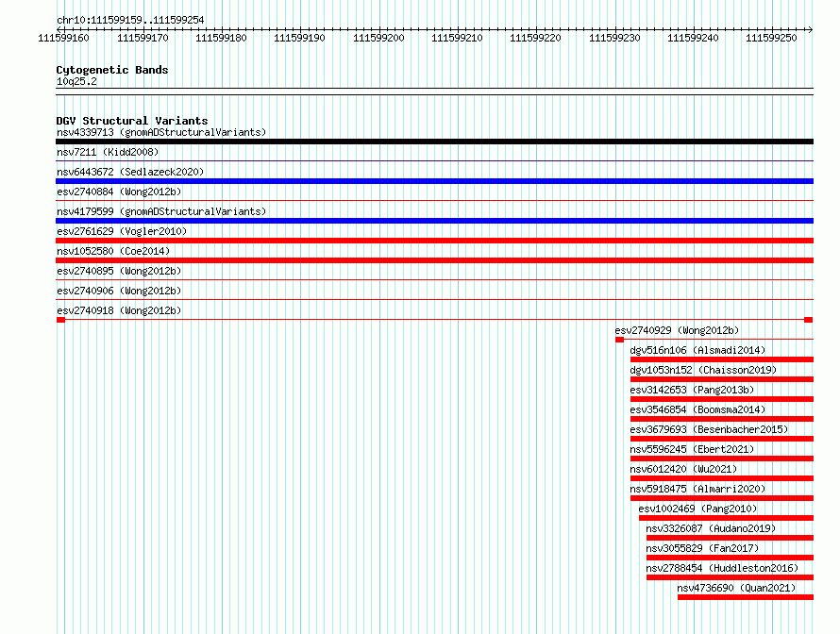The height and width of the screenshot is (634, 840).
Task: Click the DGV Structural Variants track title
Action: tap(132, 121)
